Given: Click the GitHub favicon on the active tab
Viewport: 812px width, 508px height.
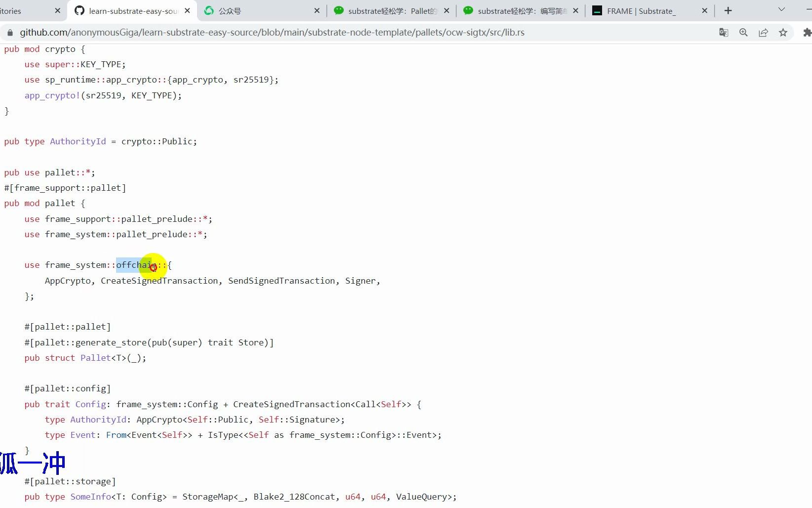Looking at the screenshot, I should coord(79,10).
